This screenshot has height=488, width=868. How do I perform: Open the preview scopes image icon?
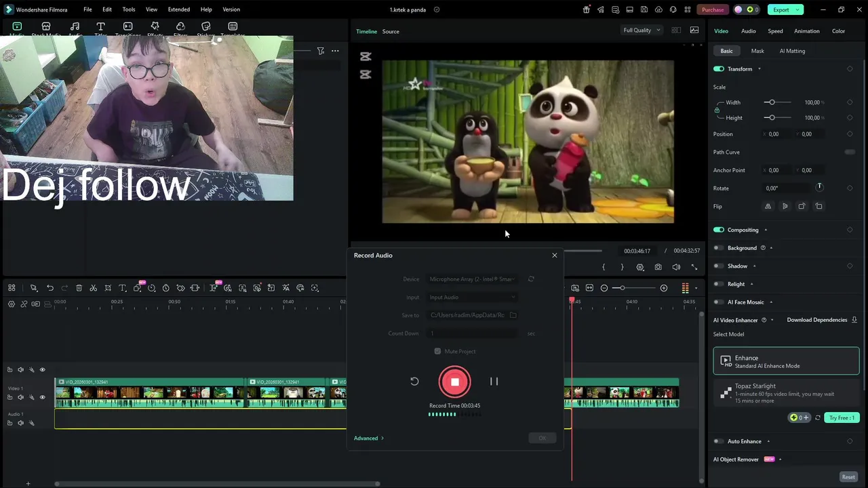click(x=694, y=30)
